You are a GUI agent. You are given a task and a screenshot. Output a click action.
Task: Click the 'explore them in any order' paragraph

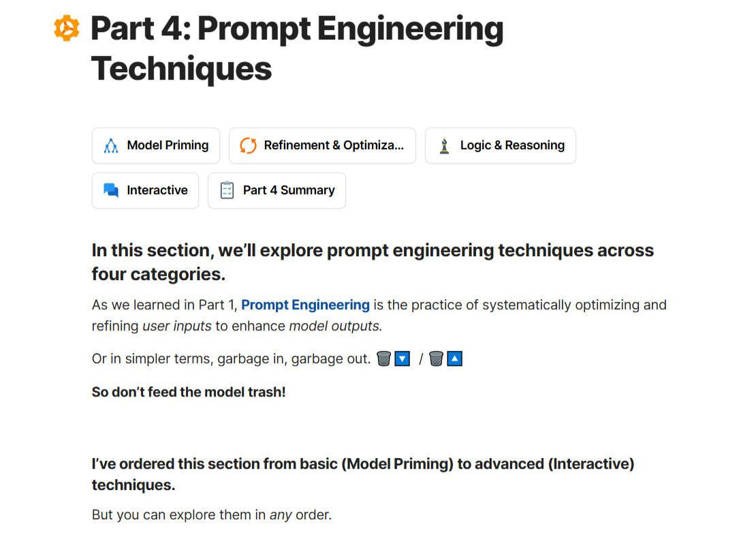211,515
